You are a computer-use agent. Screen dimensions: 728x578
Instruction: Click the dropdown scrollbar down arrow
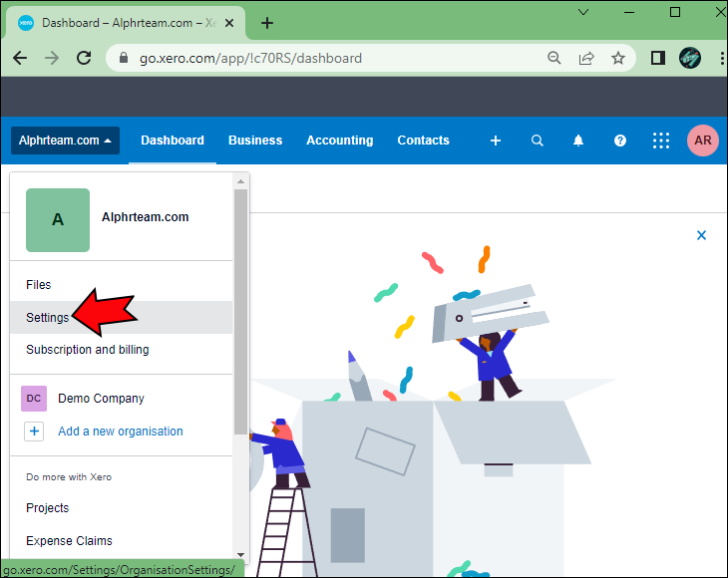(240, 555)
